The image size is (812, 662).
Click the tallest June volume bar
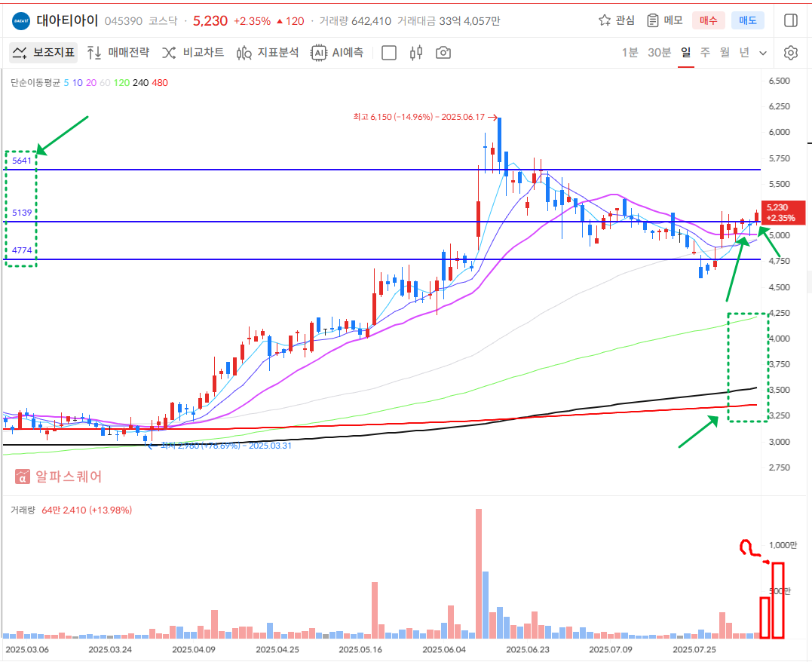click(x=479, y=574)
